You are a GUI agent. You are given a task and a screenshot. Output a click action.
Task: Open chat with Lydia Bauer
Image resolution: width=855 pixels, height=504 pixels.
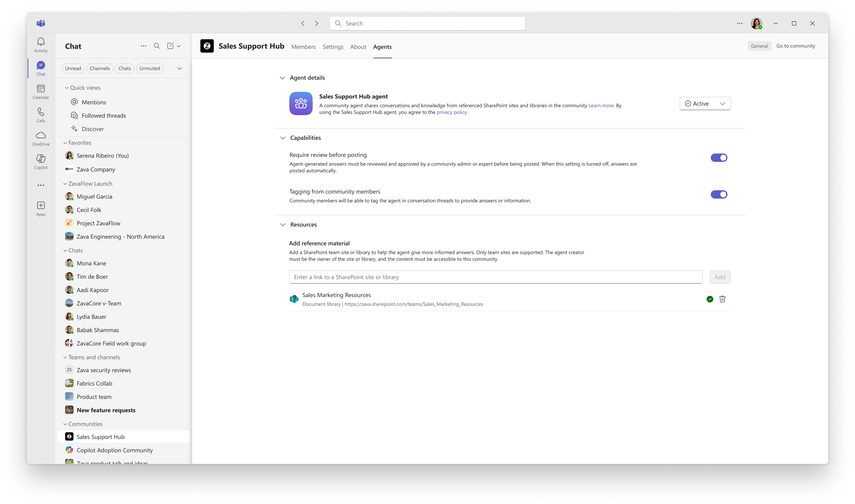(x=123, y=317)
